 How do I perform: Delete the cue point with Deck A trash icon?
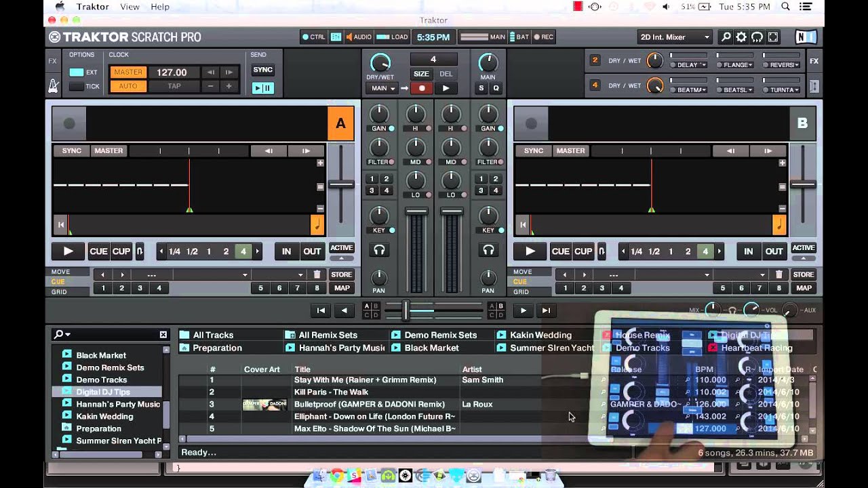click(x=317, y=274)
